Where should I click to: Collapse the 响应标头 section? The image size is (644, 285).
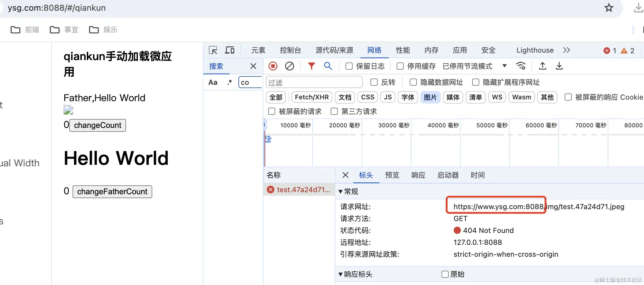(x=355, y=274)
